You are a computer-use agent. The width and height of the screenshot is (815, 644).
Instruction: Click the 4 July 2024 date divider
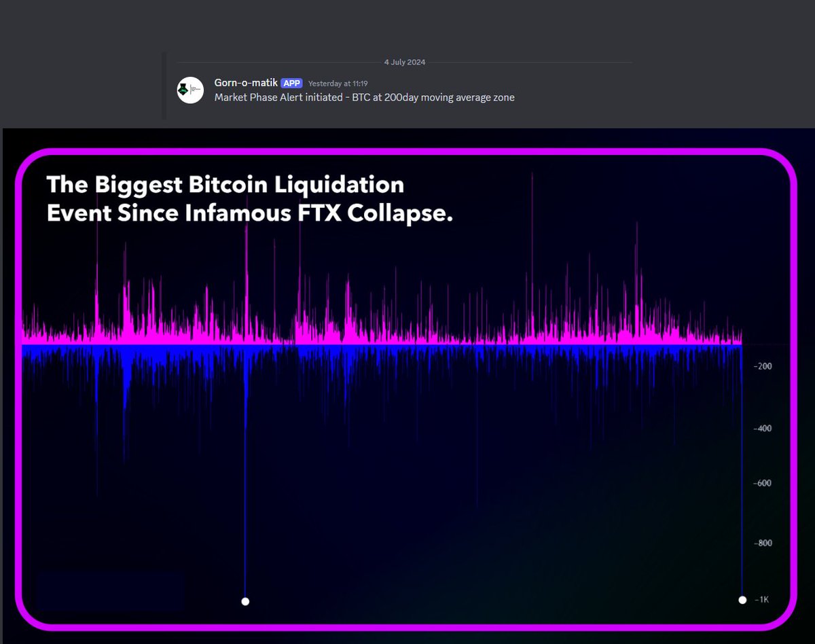(404, 62)
